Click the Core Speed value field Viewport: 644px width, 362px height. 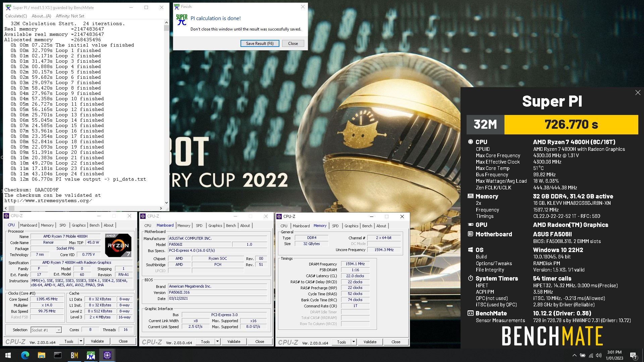coord(47,299)
